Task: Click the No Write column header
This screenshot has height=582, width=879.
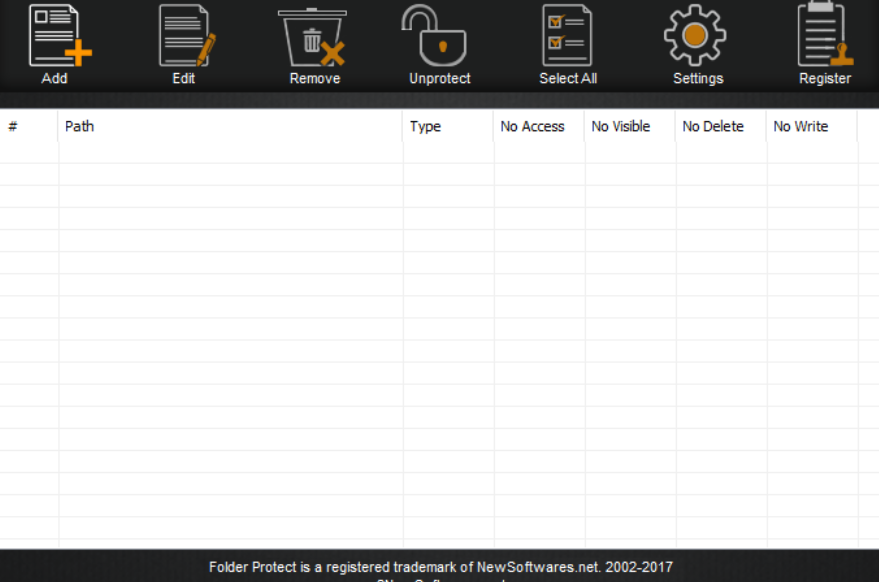Action: (x=812, y=126)
